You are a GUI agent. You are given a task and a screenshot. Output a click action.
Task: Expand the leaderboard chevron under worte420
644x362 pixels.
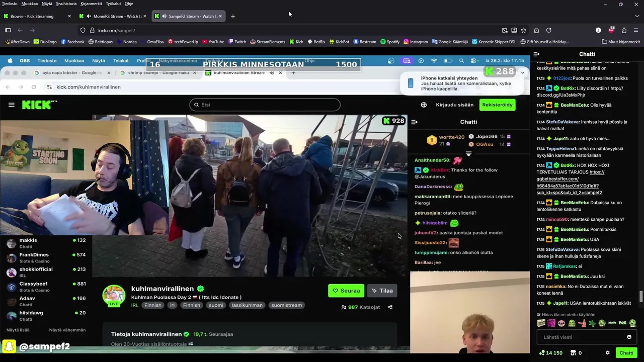point(468,154)
